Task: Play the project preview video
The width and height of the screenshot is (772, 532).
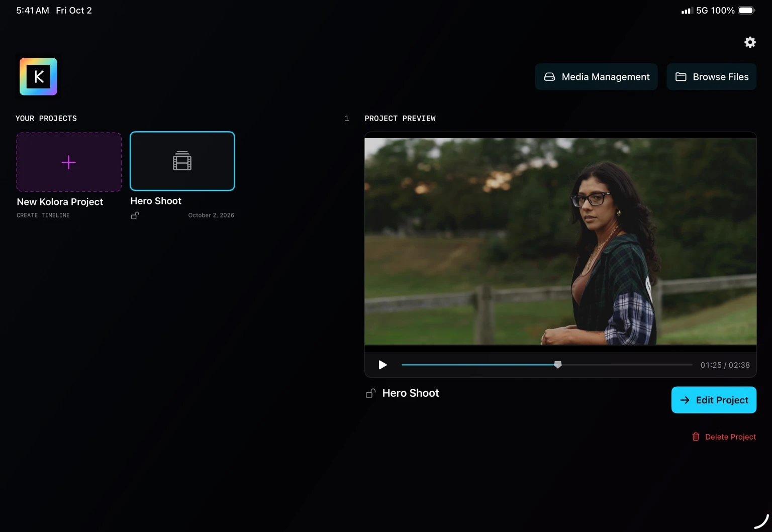Action: tap(382, 365)
